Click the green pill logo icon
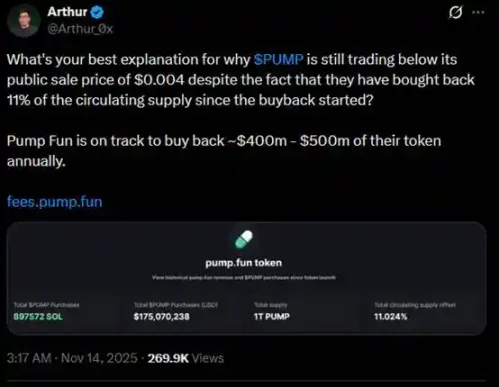This screenshot has width=499, height=387. [244, 239]
